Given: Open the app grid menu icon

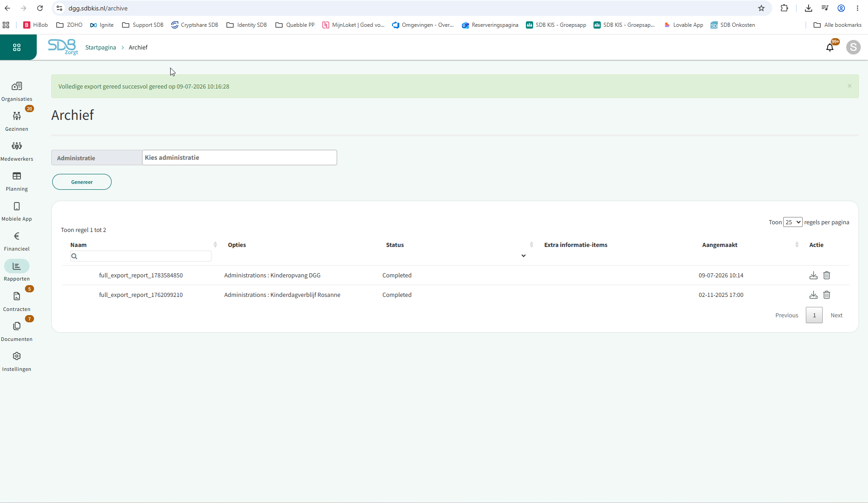Looking at the screenshot, I should [x=17, y=47].
